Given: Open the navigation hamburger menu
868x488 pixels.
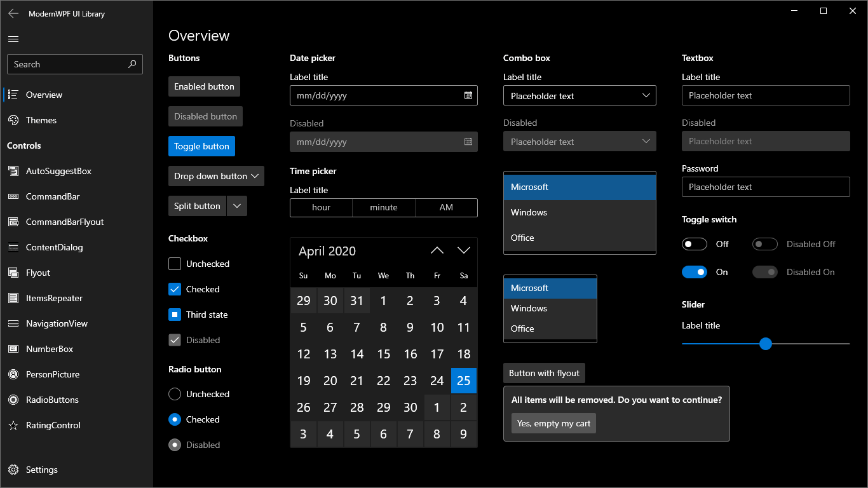Looking at the screenshot, I should [x=13, y=39].
